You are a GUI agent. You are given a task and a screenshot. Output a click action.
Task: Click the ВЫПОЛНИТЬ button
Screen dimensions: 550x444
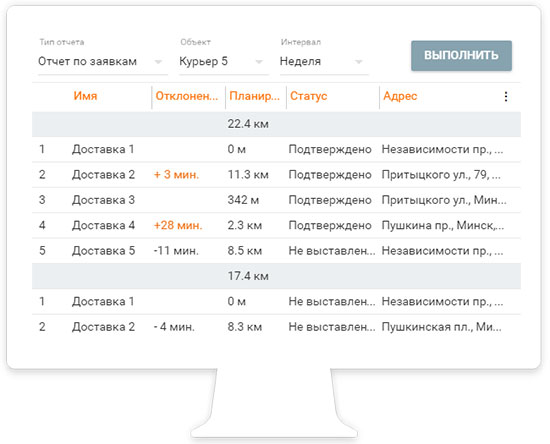461,55
